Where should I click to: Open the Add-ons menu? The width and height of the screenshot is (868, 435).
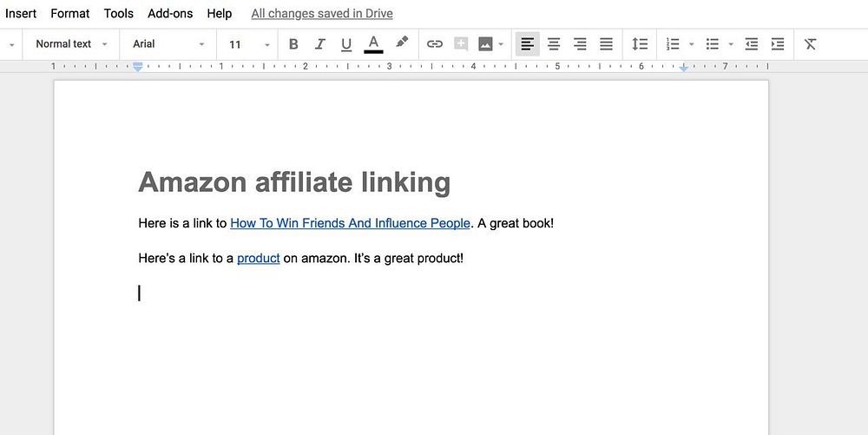click(170, 13)
